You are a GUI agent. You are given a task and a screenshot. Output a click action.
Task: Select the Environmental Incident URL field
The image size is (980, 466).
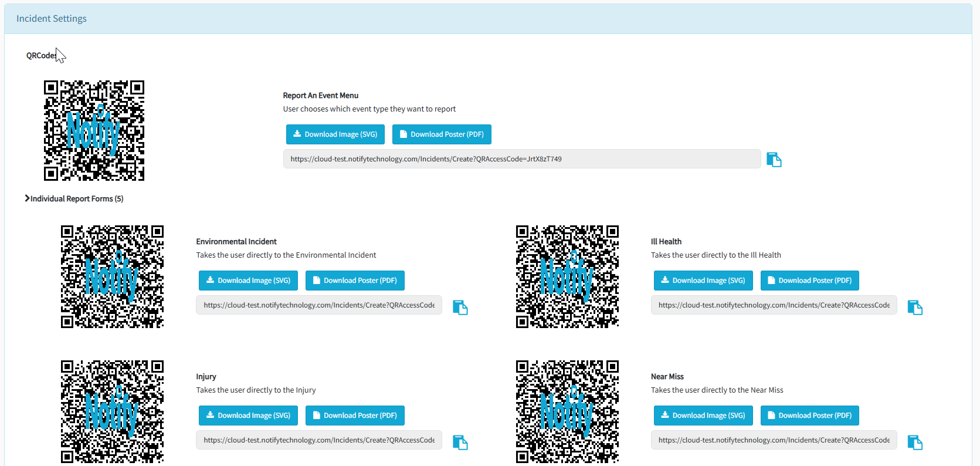[x=318, y=305]
